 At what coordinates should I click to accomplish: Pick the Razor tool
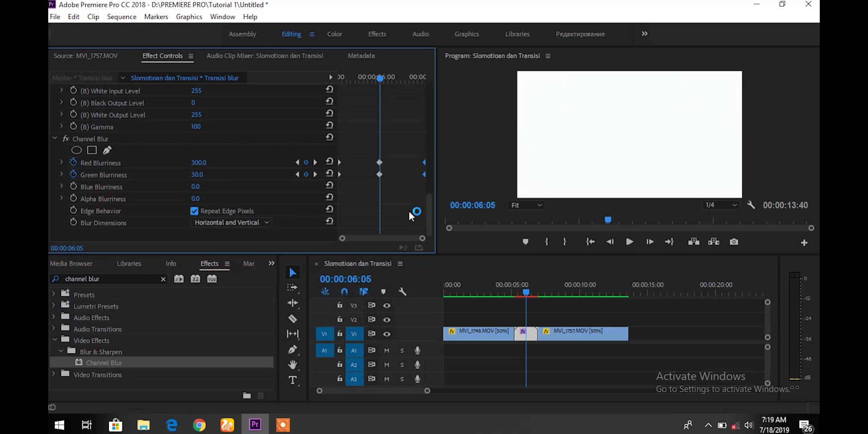click(x=293, y=319)
